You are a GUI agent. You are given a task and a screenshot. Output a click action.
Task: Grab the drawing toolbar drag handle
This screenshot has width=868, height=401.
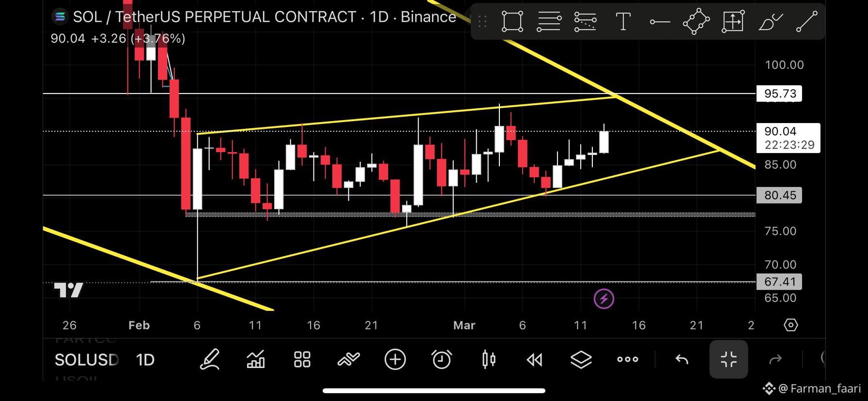pos(482,21)
